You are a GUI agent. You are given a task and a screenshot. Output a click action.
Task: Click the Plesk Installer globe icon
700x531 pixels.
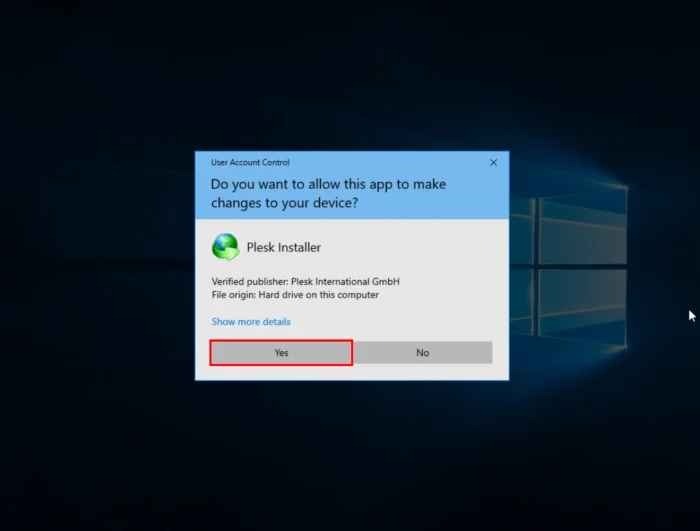pyautogui.click(x=225, y=247)
